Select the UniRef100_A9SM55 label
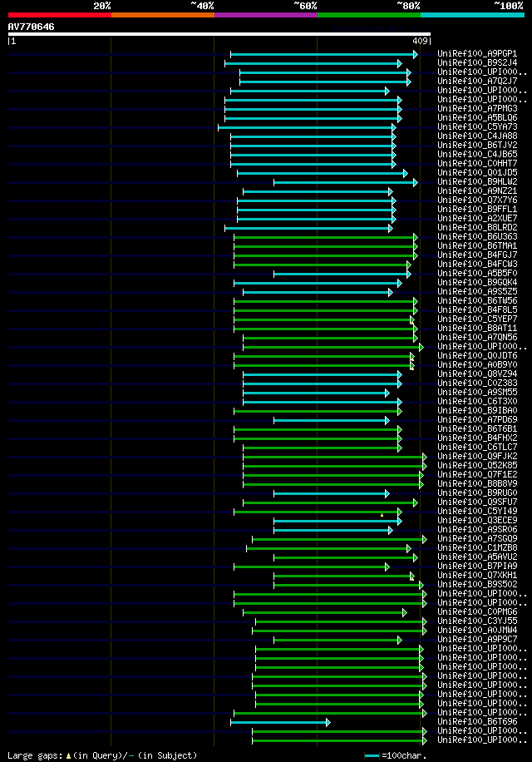Image resolution: width=532 pixels, height=762 pixels. pyautogui.click(x=477, y=393)
